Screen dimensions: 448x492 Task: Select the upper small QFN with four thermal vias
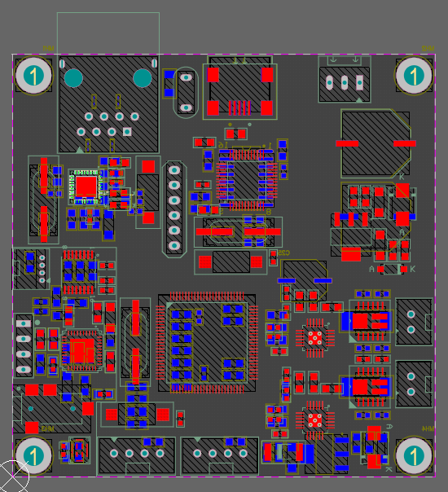(314, 338)
